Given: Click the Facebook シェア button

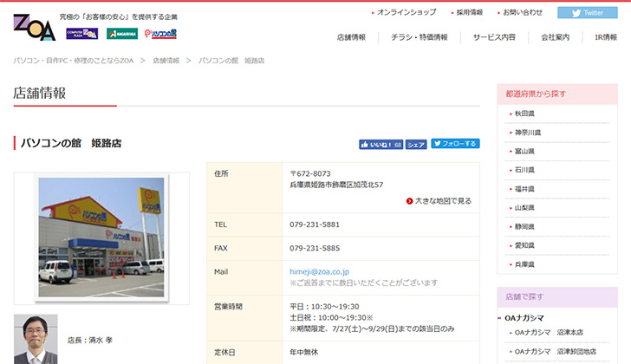Looking at the screenshot, I should tap(416, 145).
